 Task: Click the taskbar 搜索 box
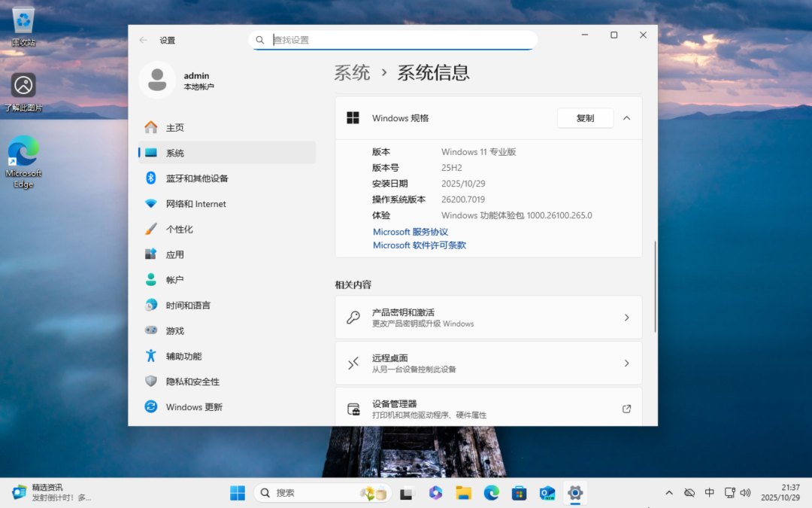323,492
